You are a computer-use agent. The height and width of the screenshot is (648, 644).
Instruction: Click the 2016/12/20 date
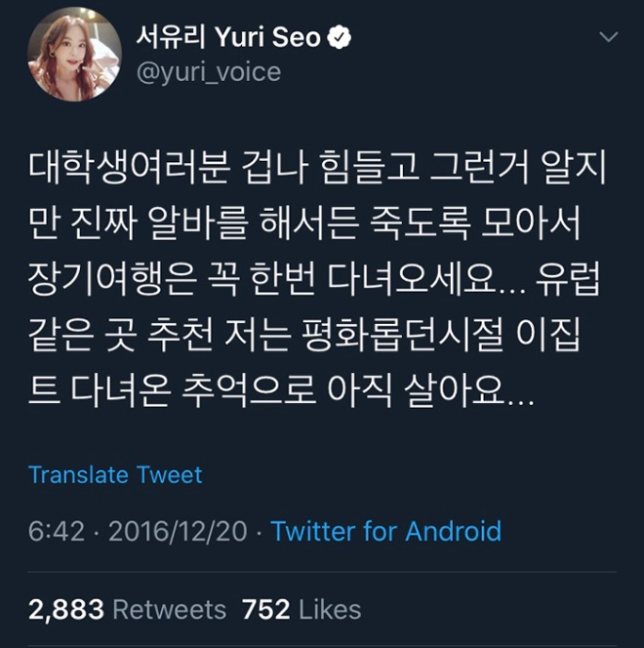click(178, 531)
